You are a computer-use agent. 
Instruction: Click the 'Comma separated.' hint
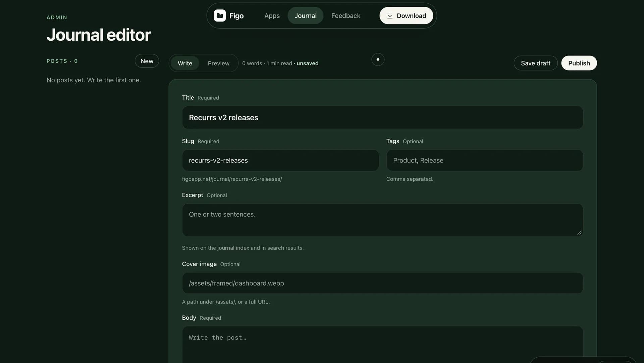410,179
